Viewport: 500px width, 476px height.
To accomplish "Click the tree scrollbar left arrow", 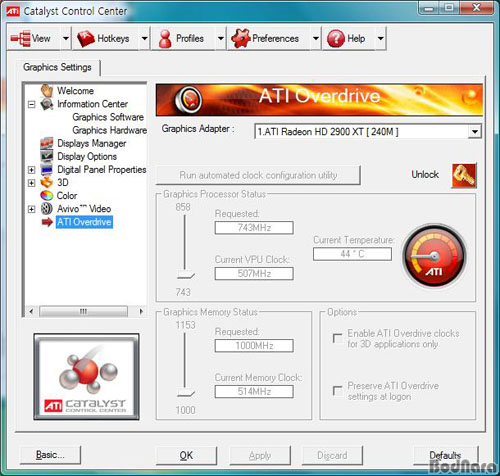I will click(x=31, y=311).
